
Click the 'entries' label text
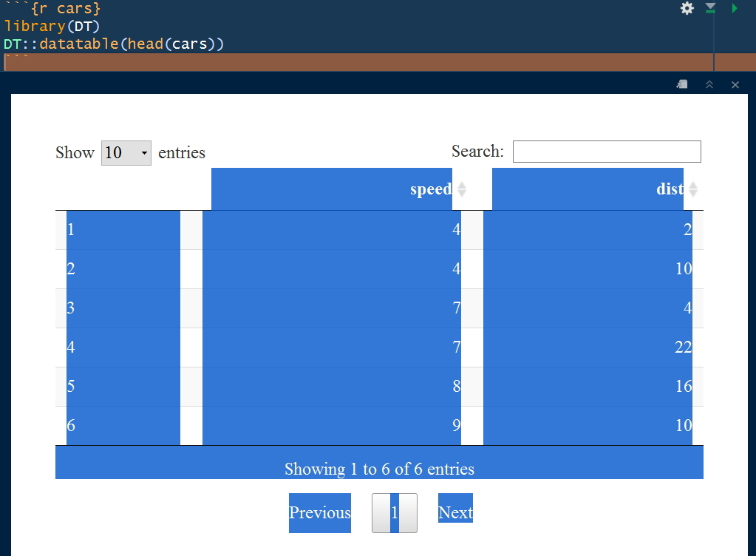[x=182, y=153]
